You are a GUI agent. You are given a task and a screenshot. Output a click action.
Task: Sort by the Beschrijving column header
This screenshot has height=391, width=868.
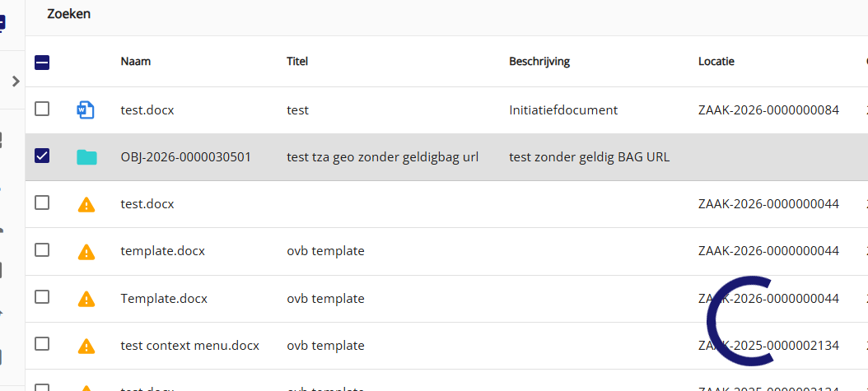tap(539, 61)
